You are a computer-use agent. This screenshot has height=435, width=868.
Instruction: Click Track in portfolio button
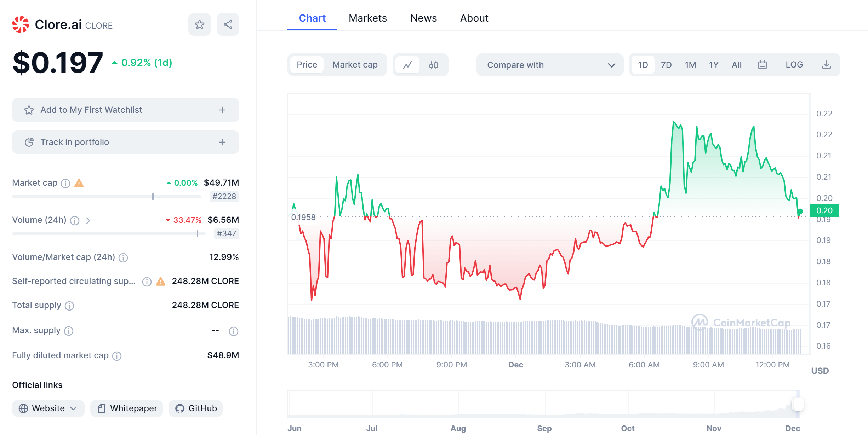coord(125,142)
